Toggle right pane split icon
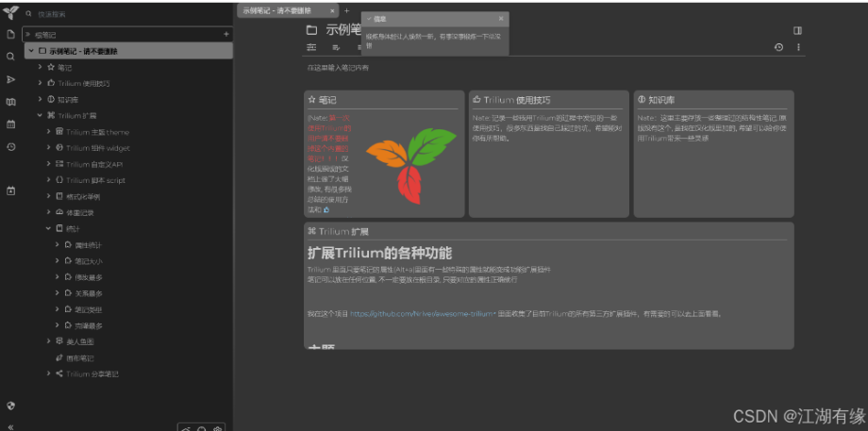868x431 pixels. point(797,30)
